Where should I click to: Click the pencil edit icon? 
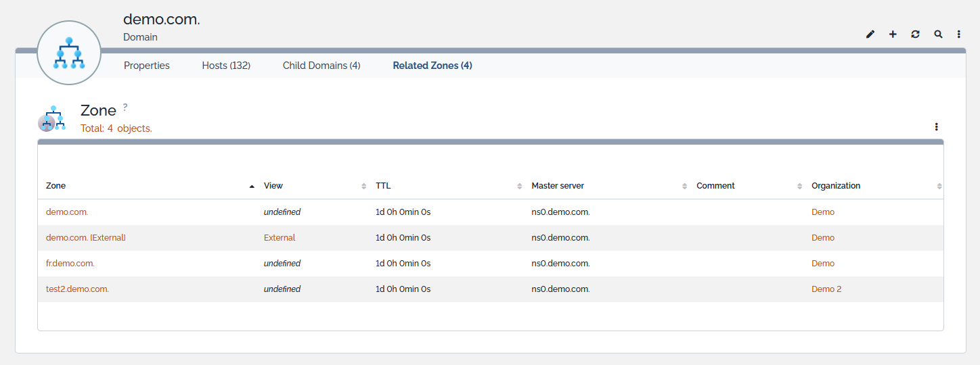pos(870,34)
